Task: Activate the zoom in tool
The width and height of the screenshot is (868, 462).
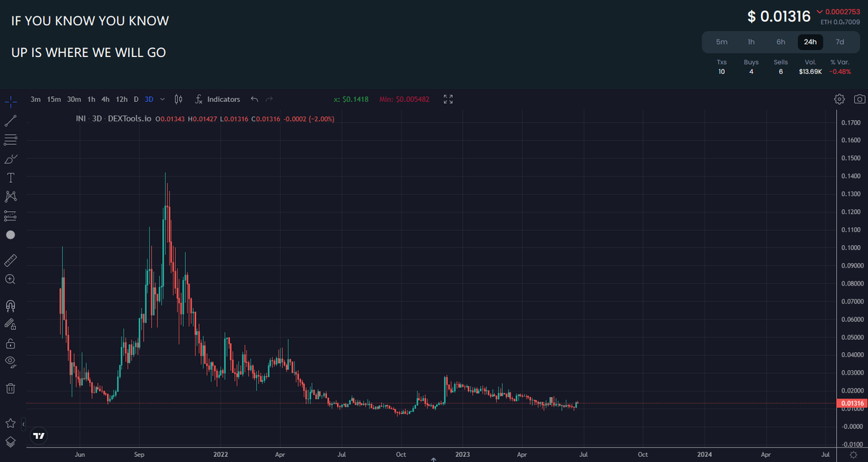Action: 10,279
